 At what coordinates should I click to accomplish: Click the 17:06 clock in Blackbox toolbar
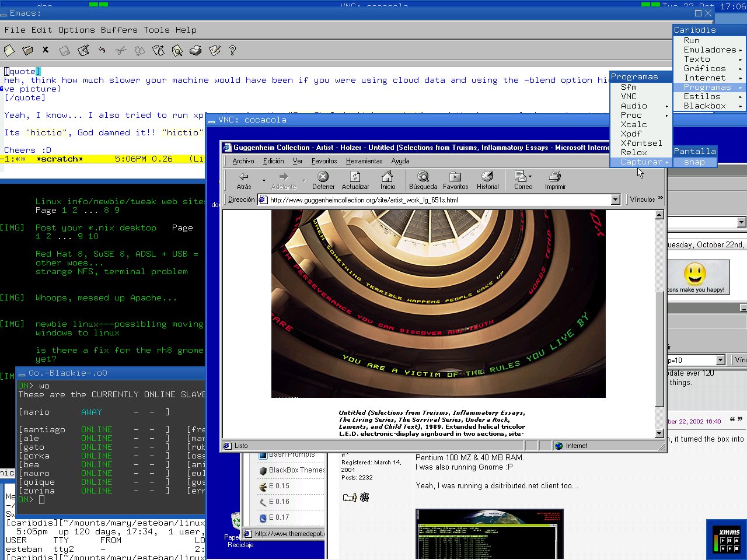(x=732, y=6)
